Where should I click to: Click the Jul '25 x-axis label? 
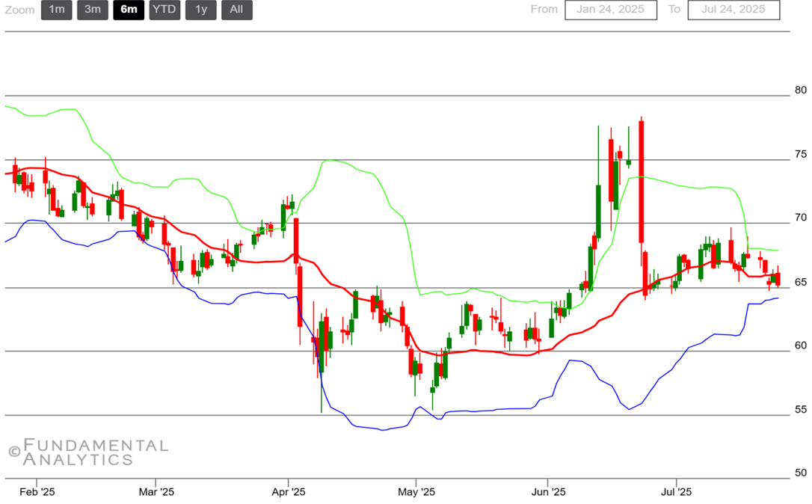coord(677,492)
